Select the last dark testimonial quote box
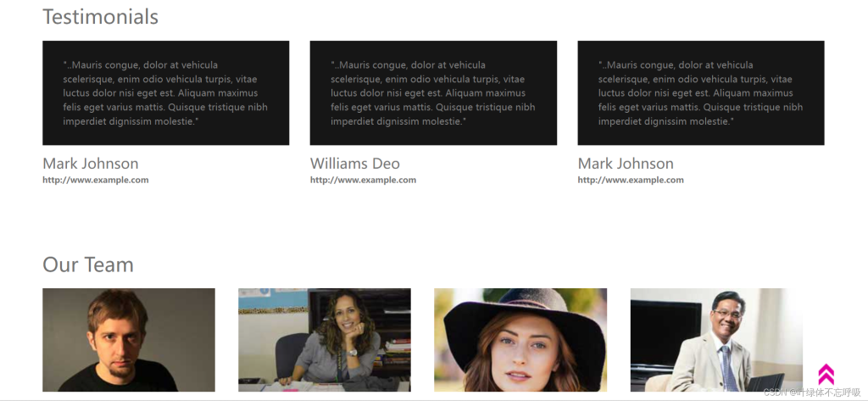This screenshot has width=868, height=401. [701, 93]
